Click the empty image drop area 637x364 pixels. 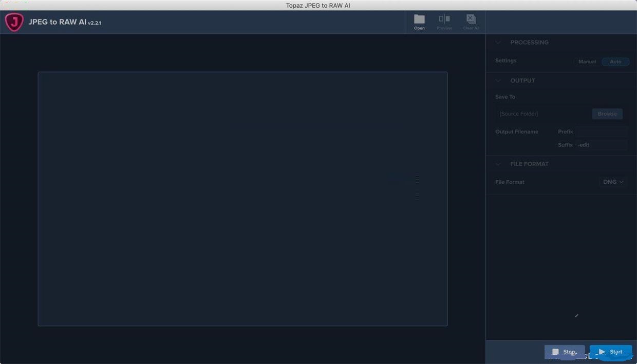[242, 199]
